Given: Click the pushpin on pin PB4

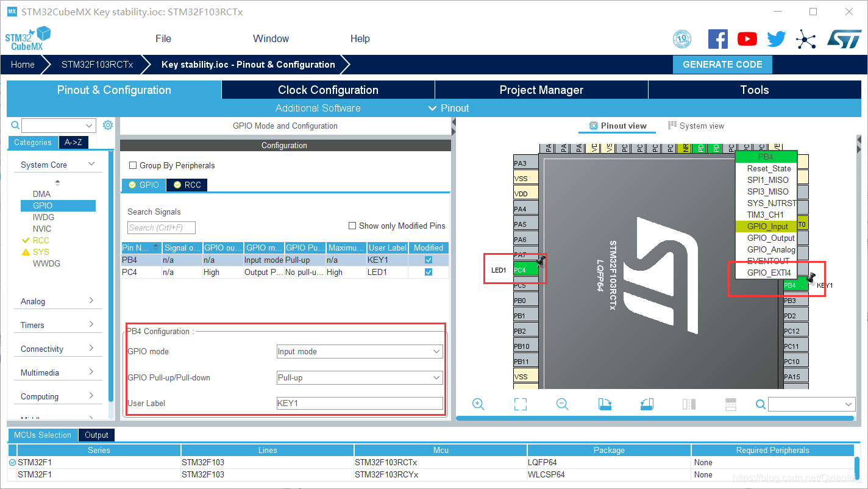Looking at the screenshot, I should coord(811,279).
